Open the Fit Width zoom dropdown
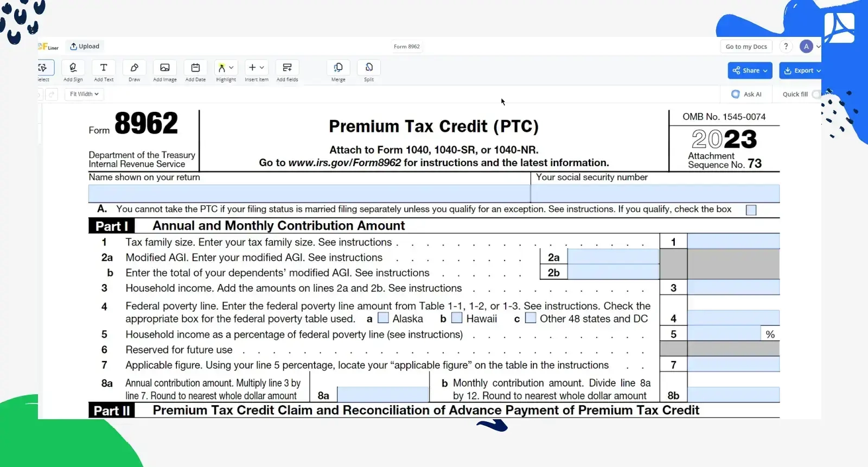Viewport: 868px width, 467px height. pos(84,94)
